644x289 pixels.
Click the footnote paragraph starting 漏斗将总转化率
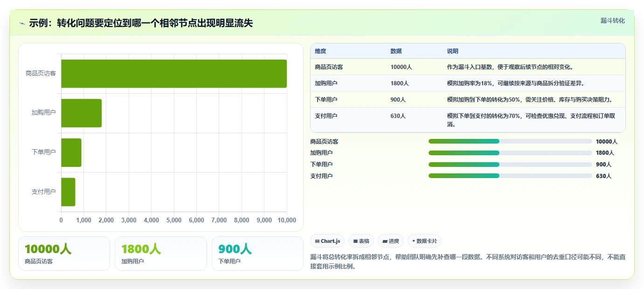pos(468,262)
